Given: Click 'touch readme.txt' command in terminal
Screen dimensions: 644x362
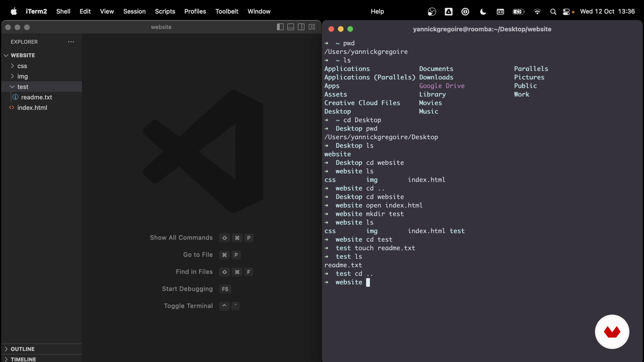Looking at the screenshot, I should tap(385, 248).
